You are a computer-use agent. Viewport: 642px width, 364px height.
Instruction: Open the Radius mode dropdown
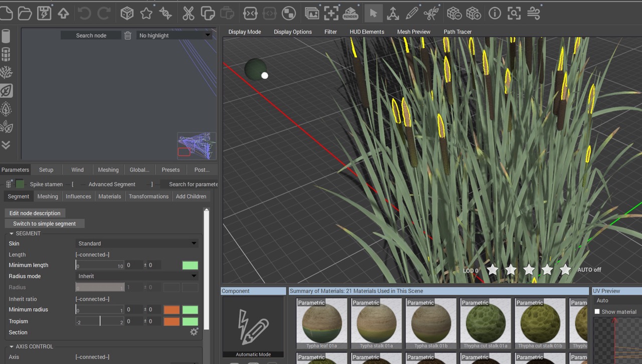(x=137, y=276)
